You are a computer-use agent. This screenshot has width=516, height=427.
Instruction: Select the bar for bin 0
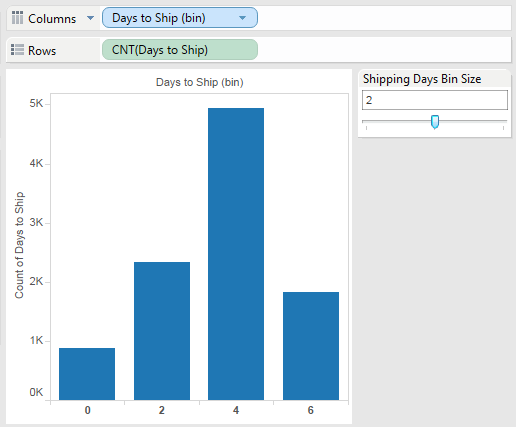(x=87, y=374)
